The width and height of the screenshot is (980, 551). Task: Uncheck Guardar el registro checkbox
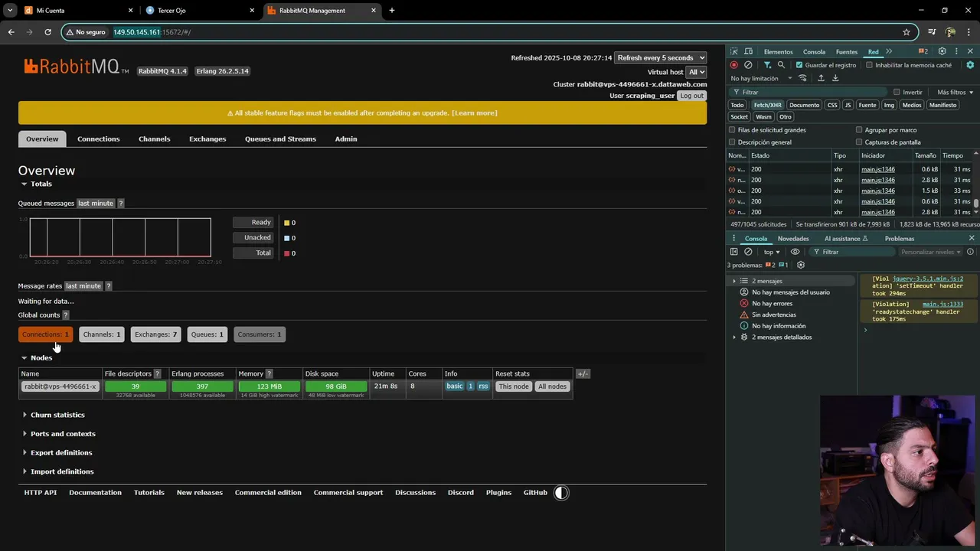click(799, 65)
